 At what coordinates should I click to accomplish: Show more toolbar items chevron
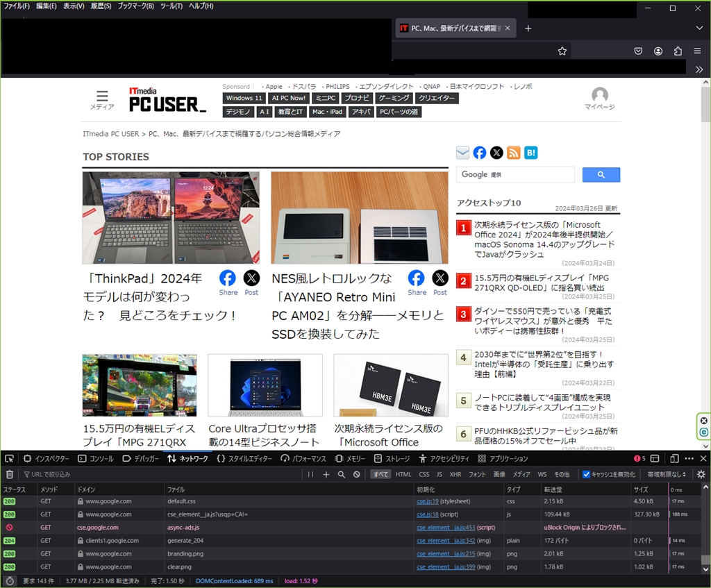[699, 69]
